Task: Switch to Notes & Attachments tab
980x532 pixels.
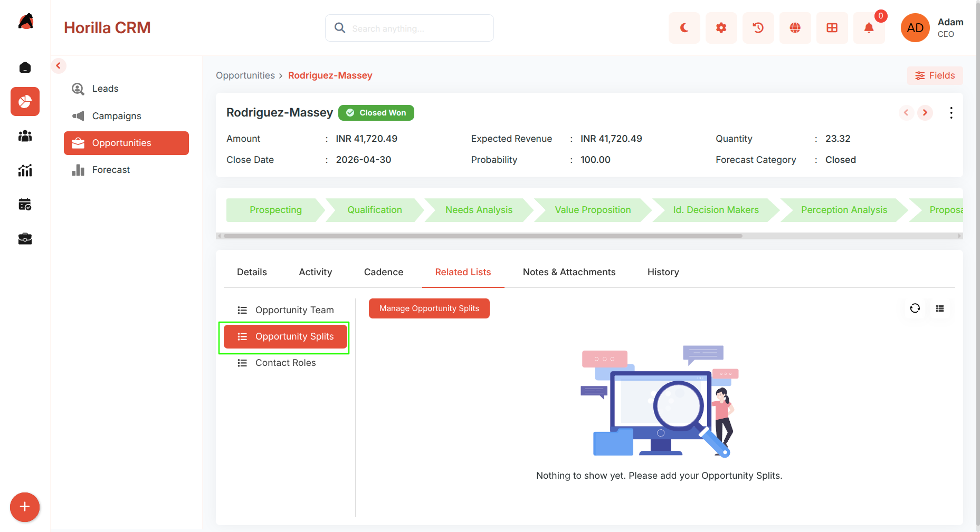Action: click(569, 272)
